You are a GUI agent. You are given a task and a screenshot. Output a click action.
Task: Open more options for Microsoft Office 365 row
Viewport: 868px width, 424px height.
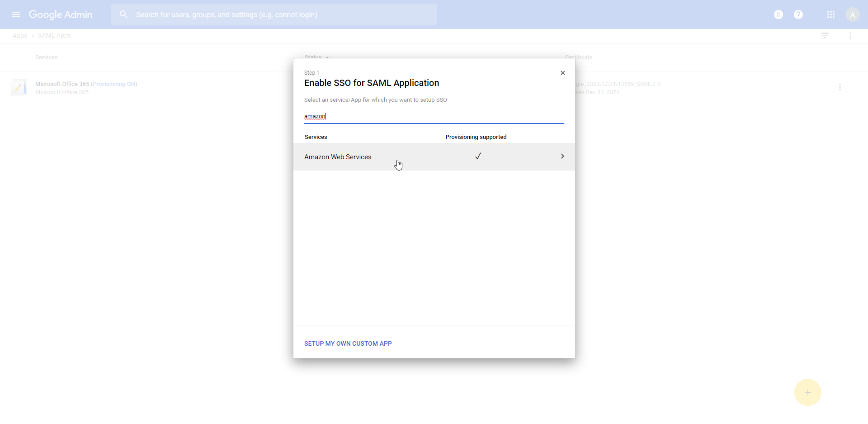840,87
